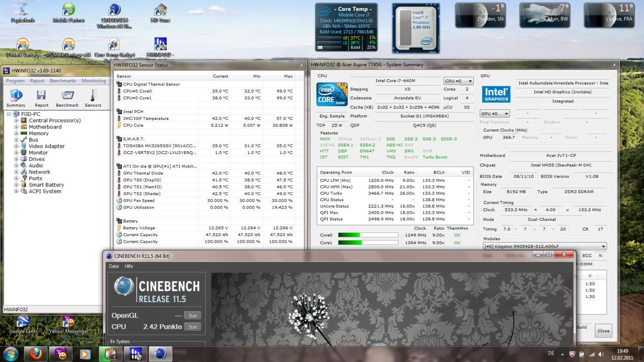Switch to HWiNFO32 taskbar button
This screenshot has width=644, height=362.
(x=135, y=353)
